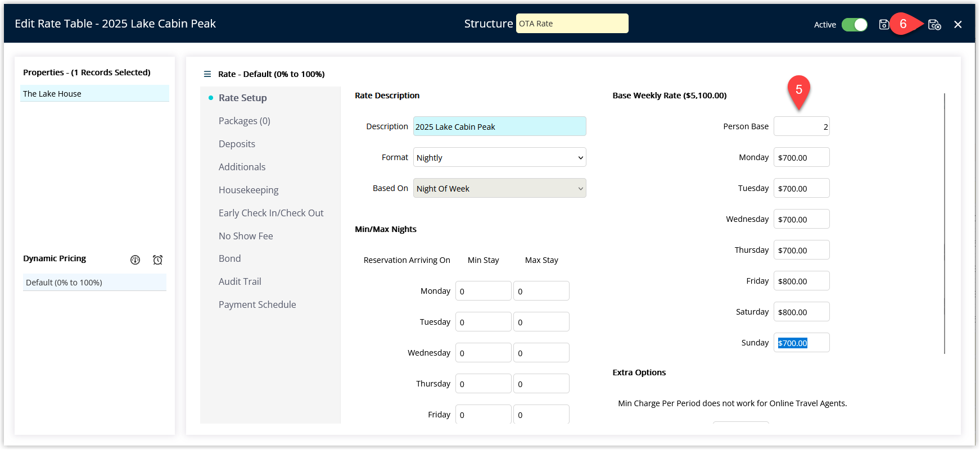The width and height of the screenshot is (980, 450).
Task: Click the Tuesday rate field
Action: click(x=802, y=188)
